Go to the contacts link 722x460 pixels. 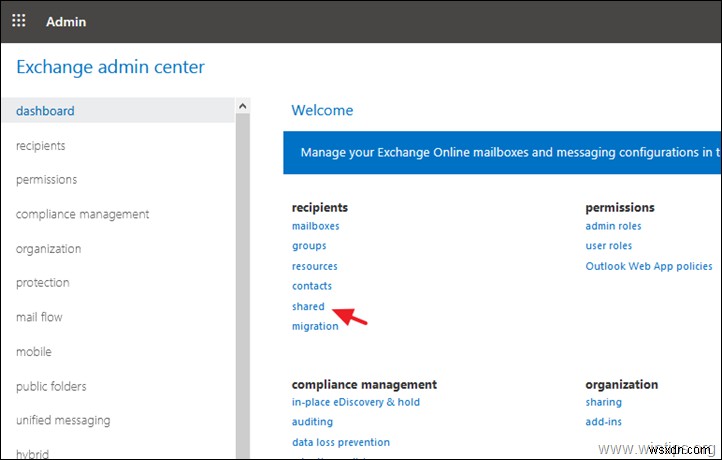312,286
